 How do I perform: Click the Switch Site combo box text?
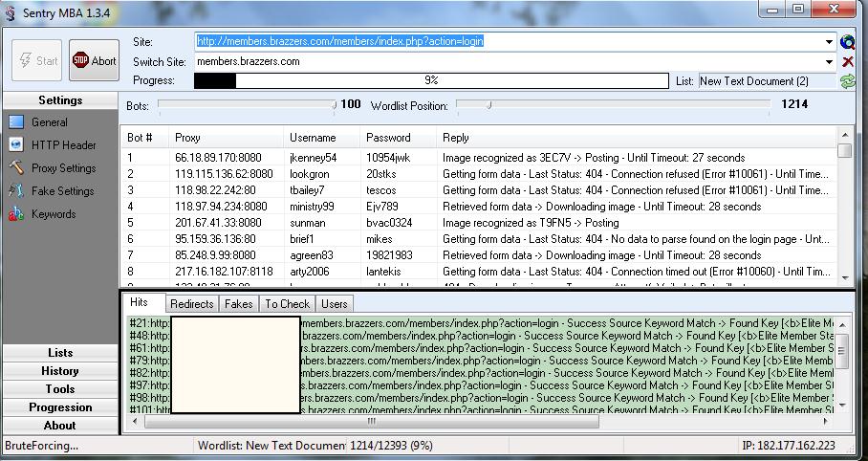(249, 61)
